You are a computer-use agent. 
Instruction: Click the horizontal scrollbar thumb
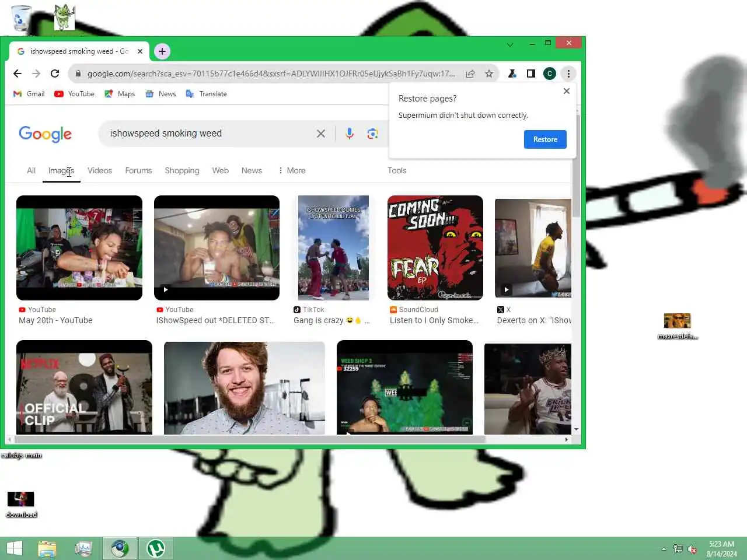click(250, 439)
